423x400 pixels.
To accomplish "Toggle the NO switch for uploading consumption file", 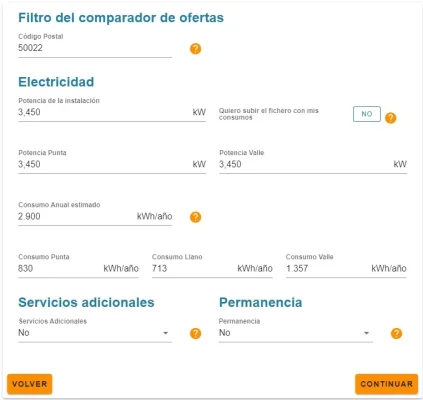I will coord(367,114).
